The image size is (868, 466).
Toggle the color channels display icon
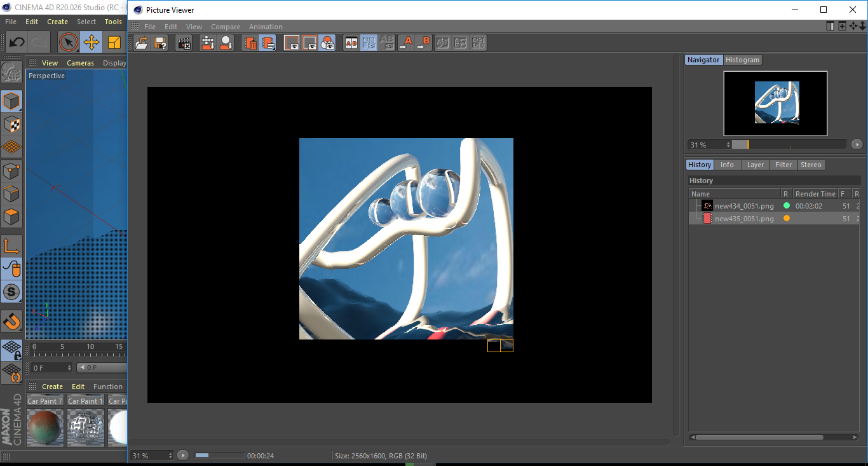(327, 43)
